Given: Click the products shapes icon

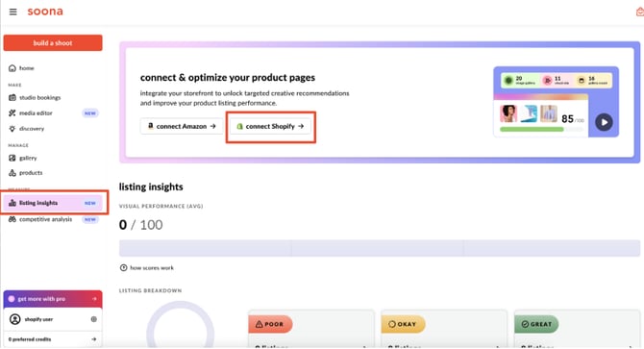Looking at the screenshot, I should tap(12, 173).
